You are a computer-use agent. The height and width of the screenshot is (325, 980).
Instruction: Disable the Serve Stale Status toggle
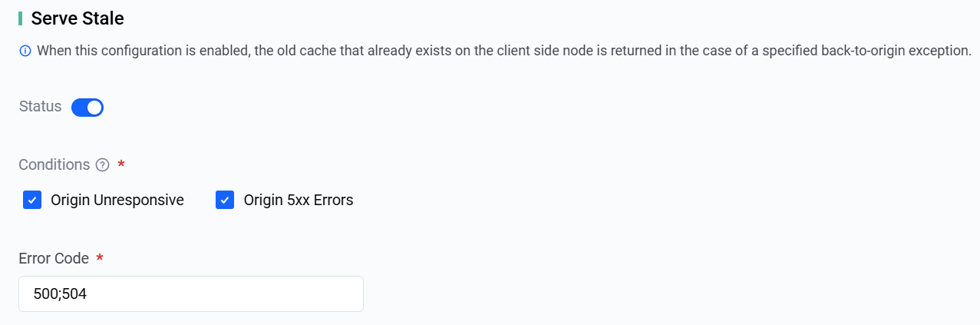[x=87, y=108]
